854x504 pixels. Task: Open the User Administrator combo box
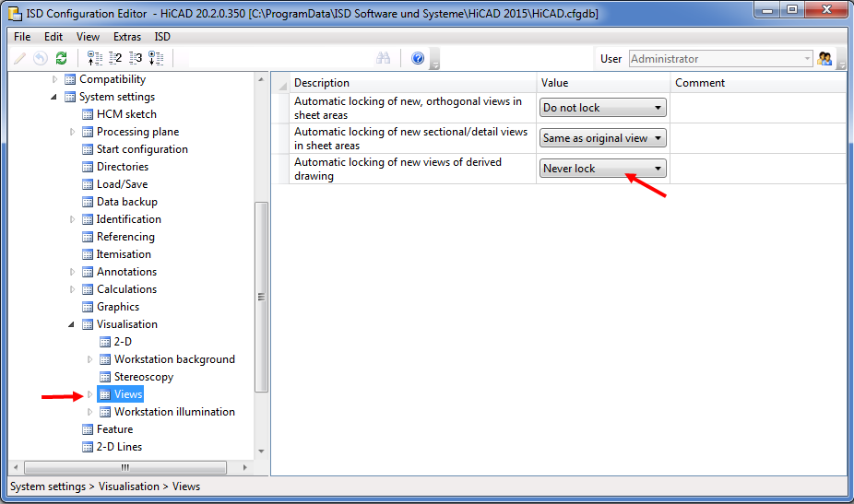click(720, 59)
